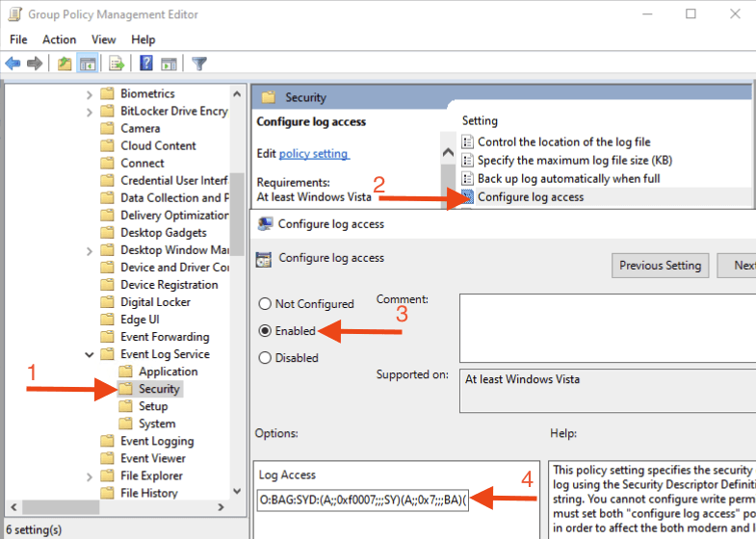Image resolution: width=756 pixels, height=539 pixels.
Task: Click the Show/Hide Action Pane icon
Action: 169,64
